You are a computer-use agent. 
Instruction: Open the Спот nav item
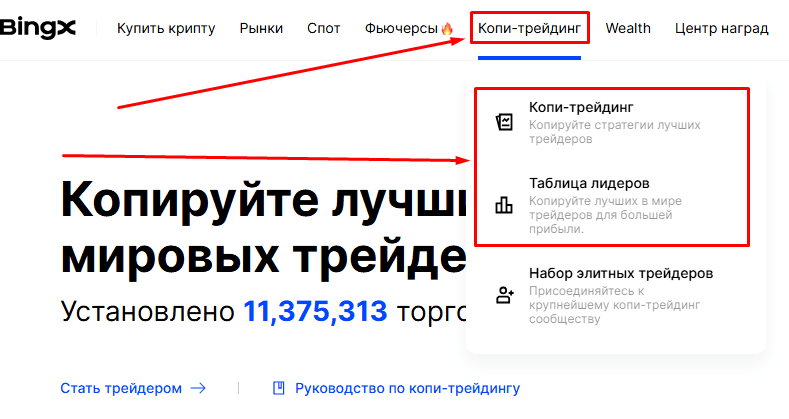point(324,29)
